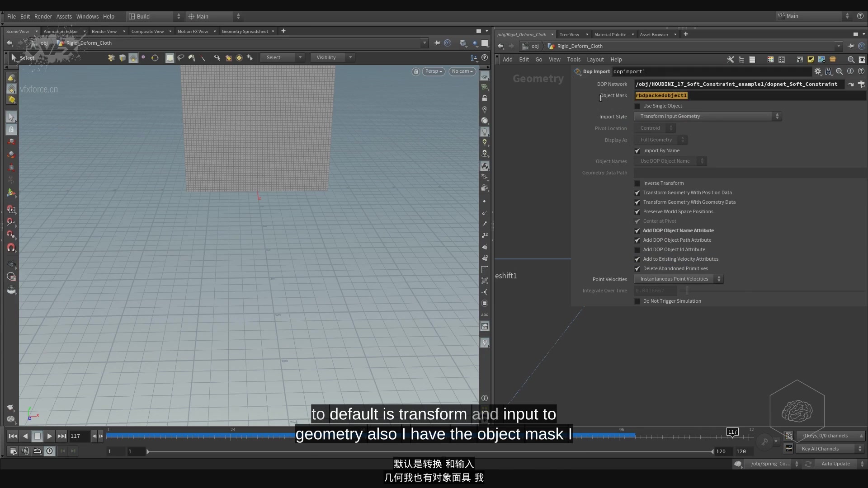868x488 pixels.
Task: Open the node info icon next to dopimport1
Action: click(x=850, y=71)
